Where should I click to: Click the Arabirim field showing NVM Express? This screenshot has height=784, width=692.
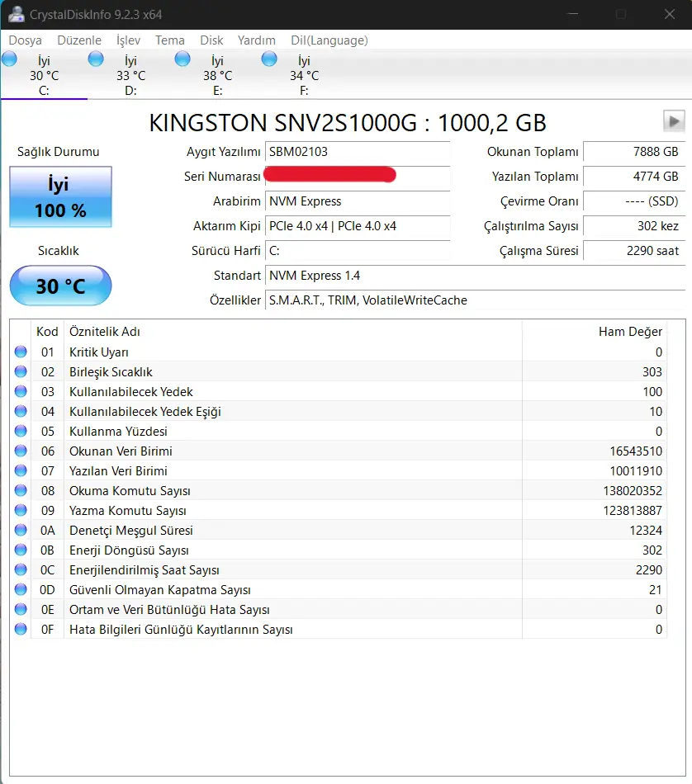(x=358, y=201)
